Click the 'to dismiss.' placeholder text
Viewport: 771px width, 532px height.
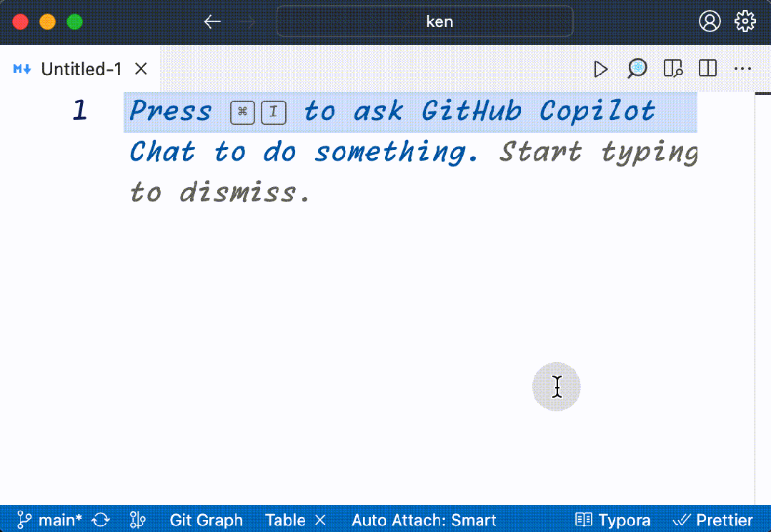point(220,192)
